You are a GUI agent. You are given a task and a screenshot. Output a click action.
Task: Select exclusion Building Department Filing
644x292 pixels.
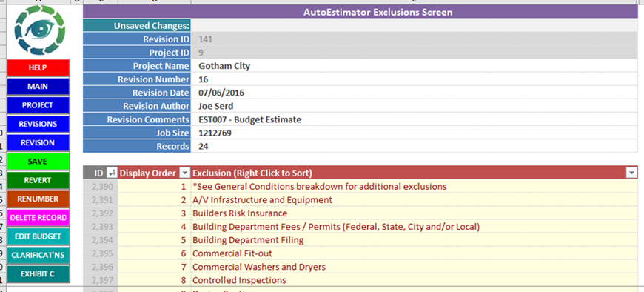point(414,240)
